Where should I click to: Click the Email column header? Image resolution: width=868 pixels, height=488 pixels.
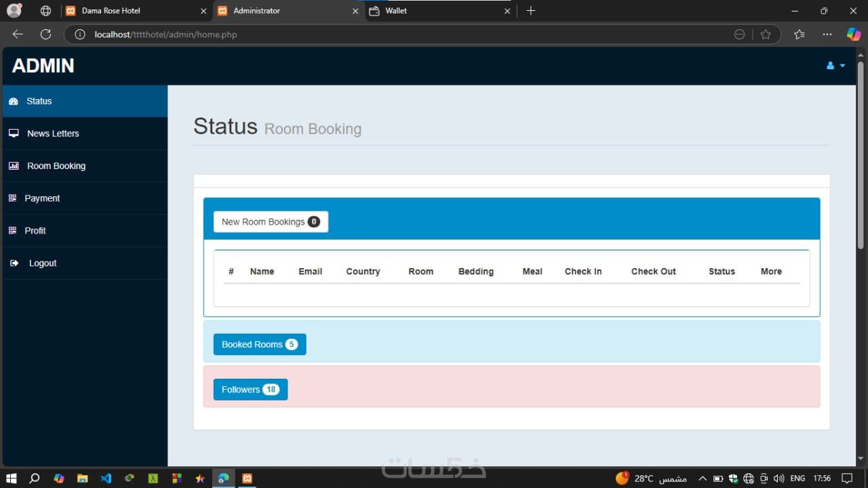click(x=310, y=271)
